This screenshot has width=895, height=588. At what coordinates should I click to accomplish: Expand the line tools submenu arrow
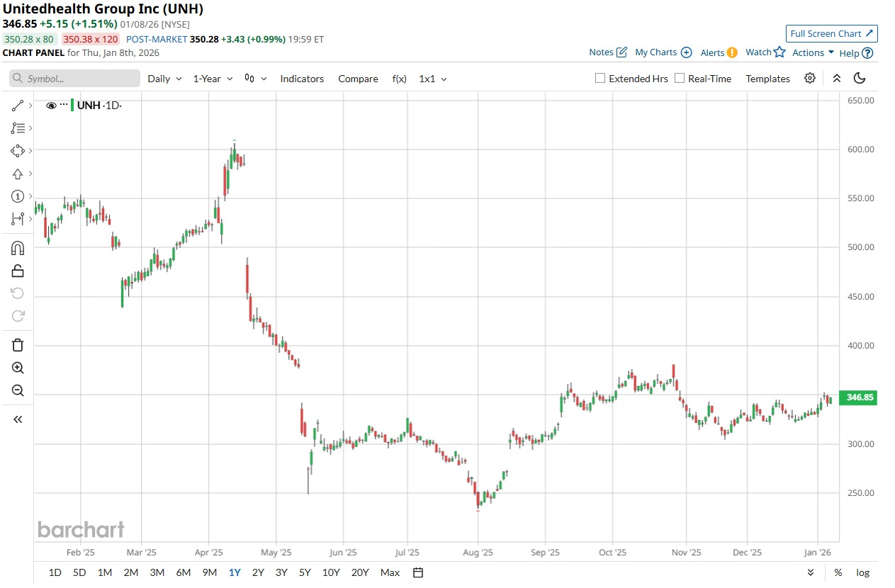pos(30,106)
